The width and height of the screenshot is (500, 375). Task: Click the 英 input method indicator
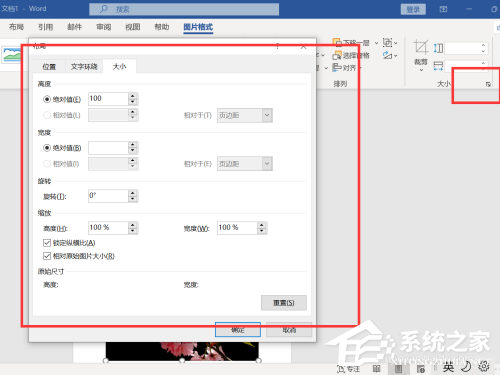click(x=448, y=367)
